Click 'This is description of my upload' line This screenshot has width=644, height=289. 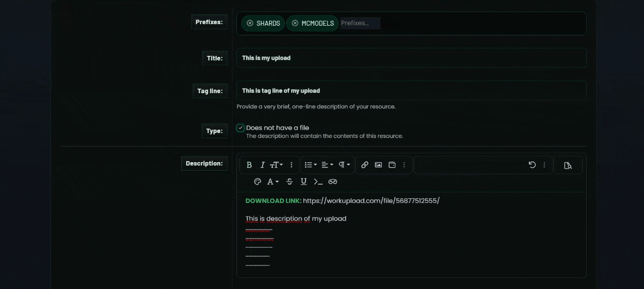(296, 219)
